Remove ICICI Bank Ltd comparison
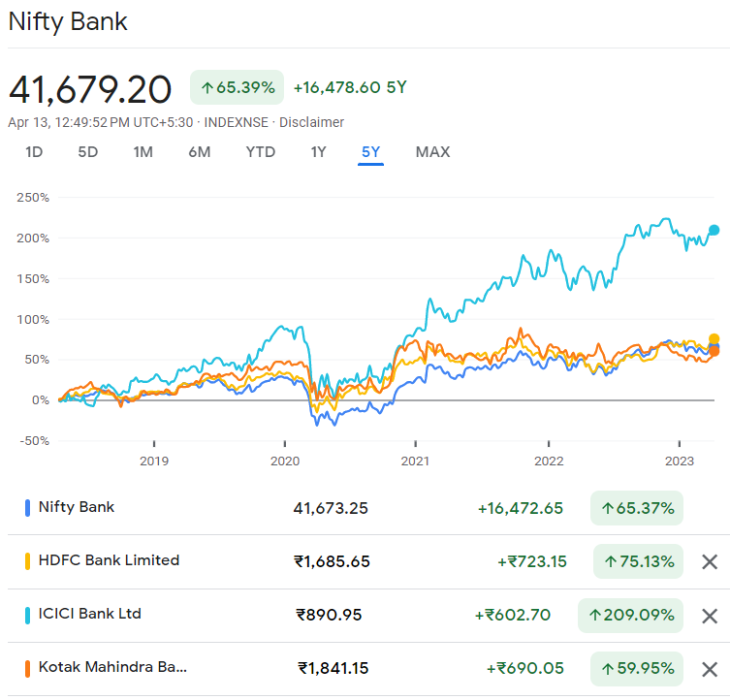This screenshot has width=730, height=700. [x=709, y=616]
